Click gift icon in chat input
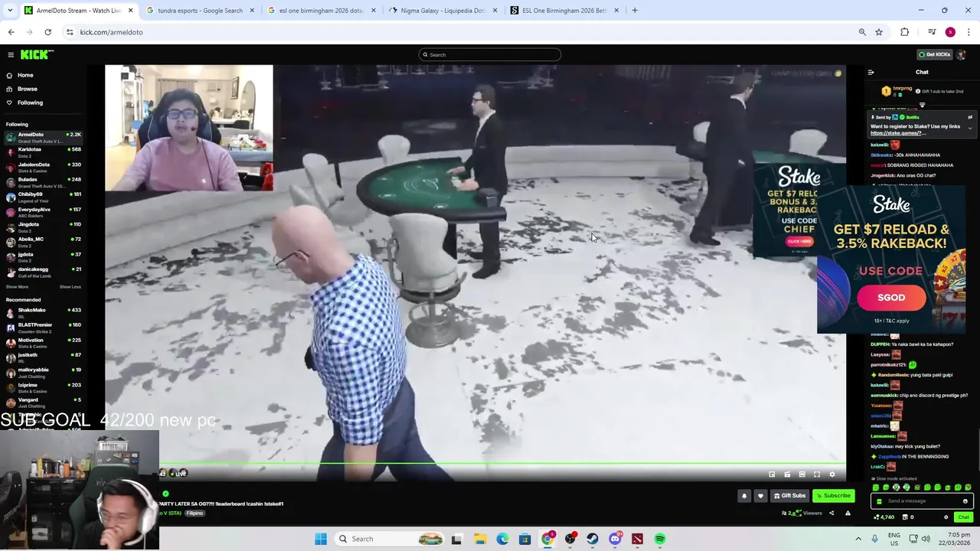 click(879, 501)
